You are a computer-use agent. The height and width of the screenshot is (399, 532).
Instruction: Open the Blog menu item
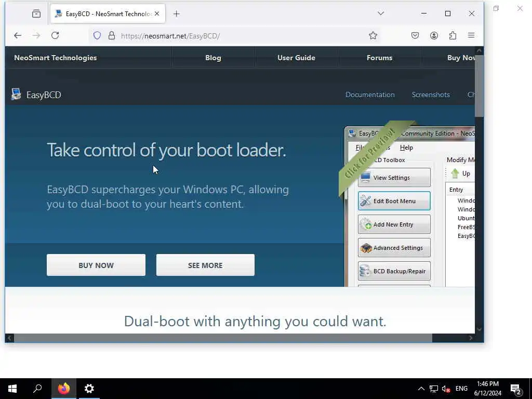[x=213, y=58]
